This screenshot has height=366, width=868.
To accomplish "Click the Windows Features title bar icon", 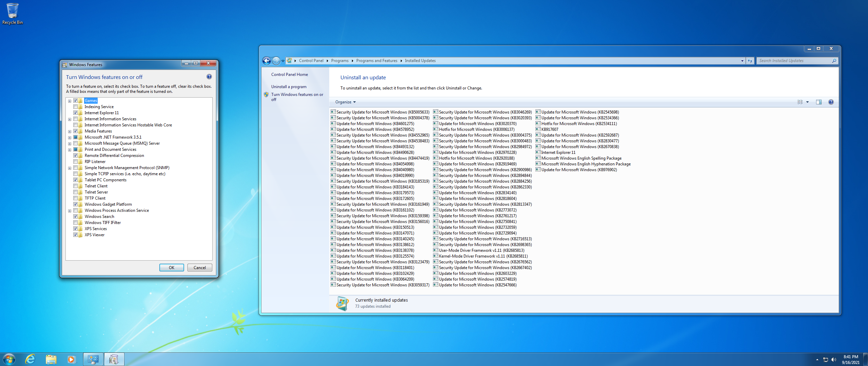I will tap(65, 64).
